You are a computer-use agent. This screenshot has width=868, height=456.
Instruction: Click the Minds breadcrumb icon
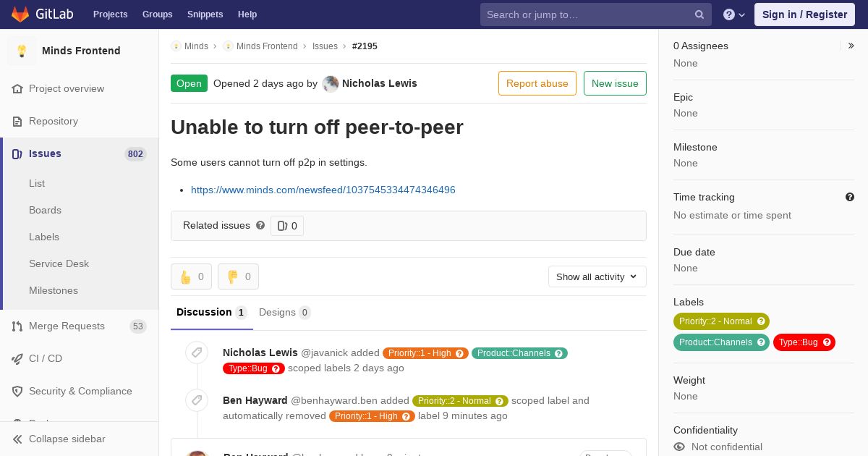176,46
